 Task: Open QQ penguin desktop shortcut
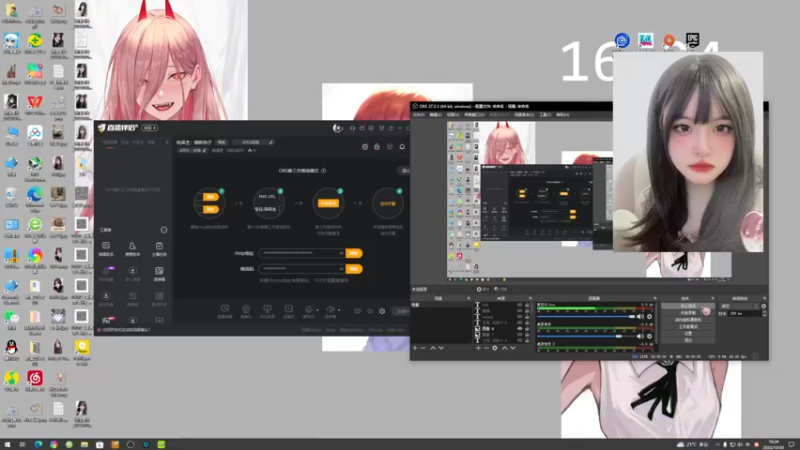click(x=11, y=349)
